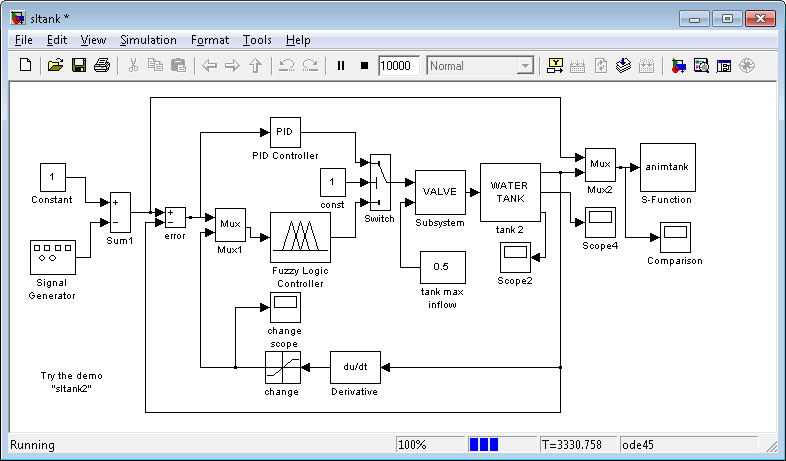786x461 pixels.
Task: Select the Signal Generator block
Action: click(x=53, y=257)
